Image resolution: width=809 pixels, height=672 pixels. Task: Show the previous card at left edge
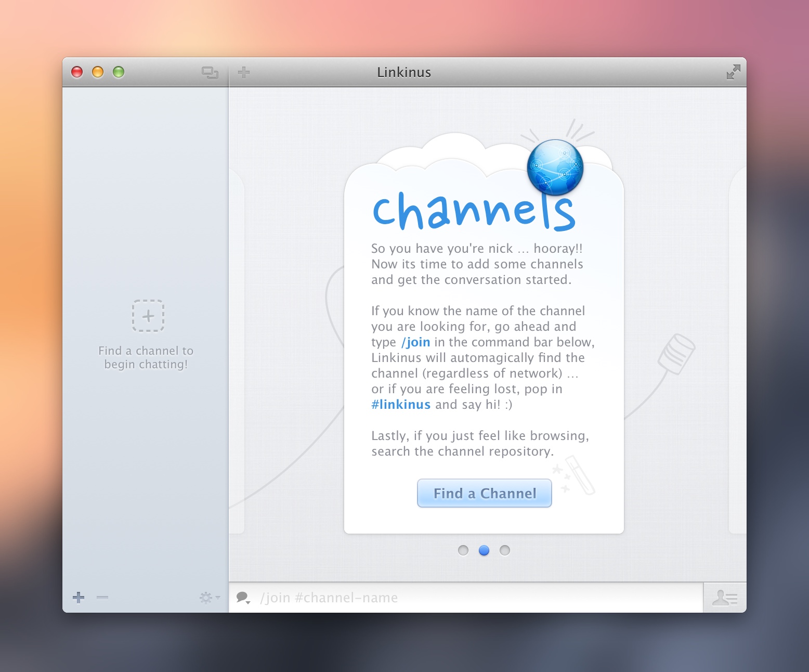[237, 351]
